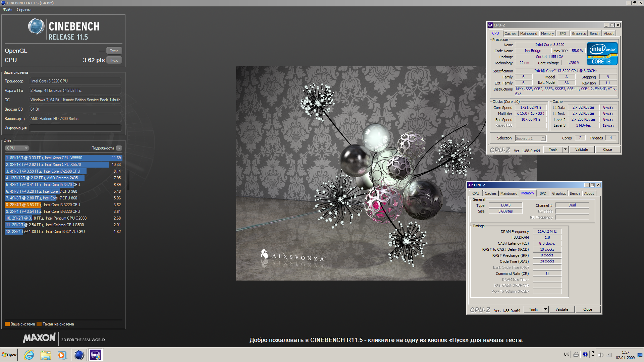The image size is (644, 362).
Task: Select ranking row i3-3220 at 3.54 ГГц
Action: tap(63, 212)
